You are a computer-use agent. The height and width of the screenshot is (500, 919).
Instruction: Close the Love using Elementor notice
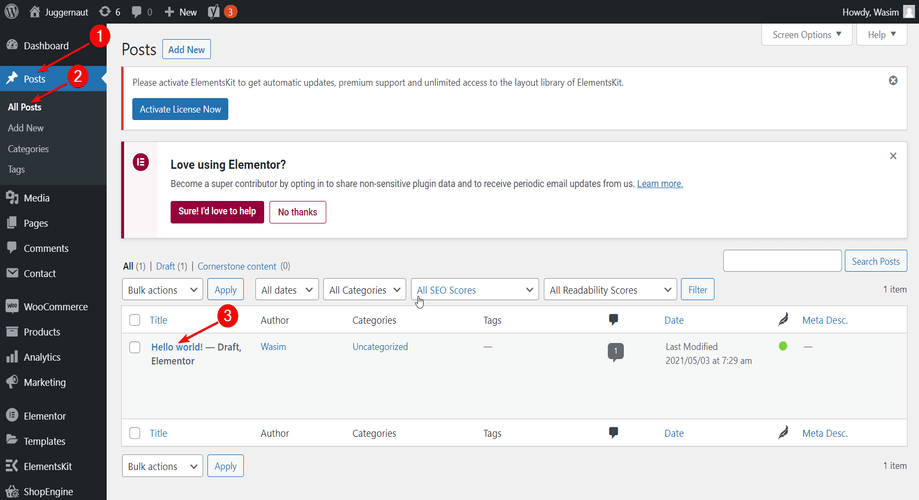tap(893, 156)
